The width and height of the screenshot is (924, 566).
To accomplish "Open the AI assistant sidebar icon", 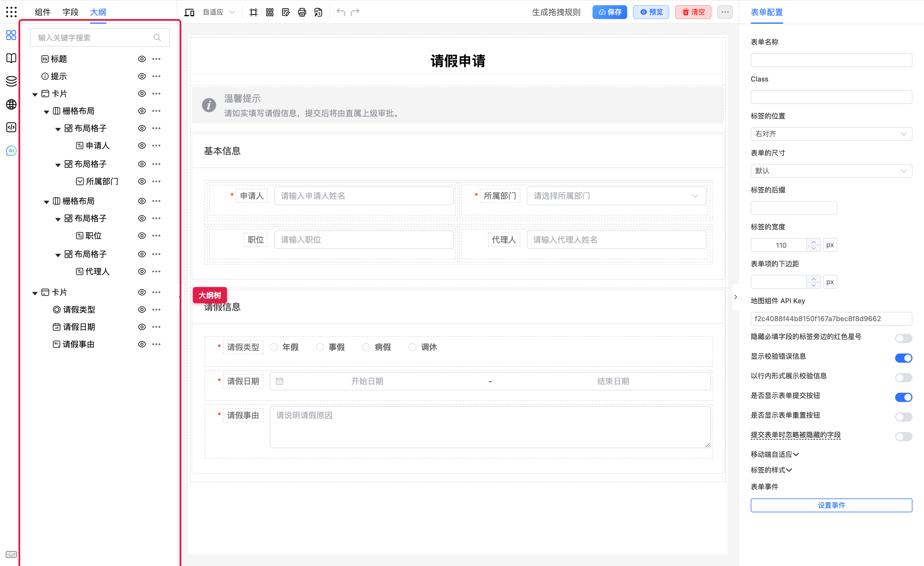I will tap(11, 151).
